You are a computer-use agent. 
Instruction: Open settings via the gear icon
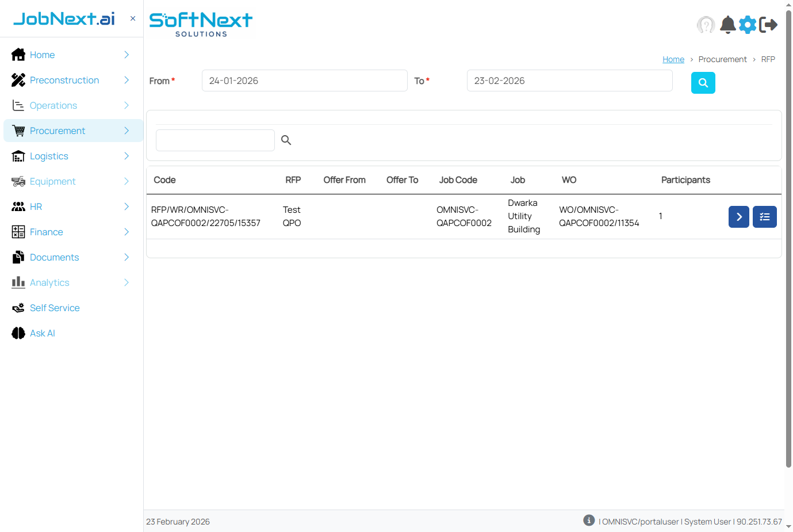[x=748, y=25]
